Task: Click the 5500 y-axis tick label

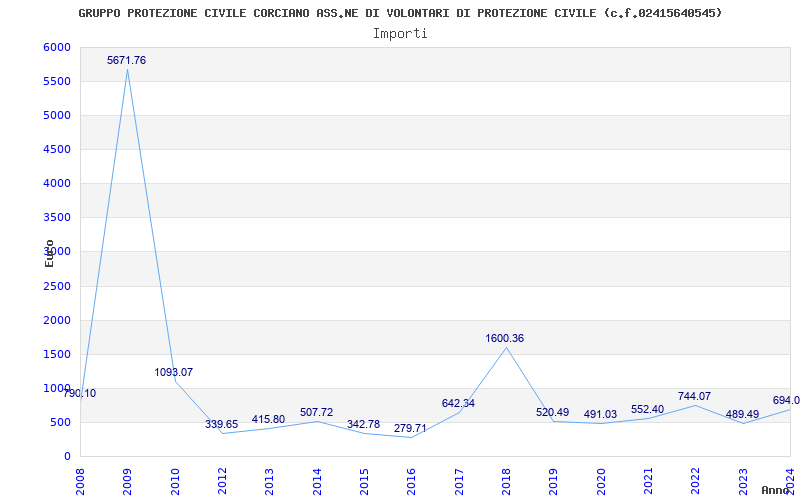Action: tap(56, 82)
